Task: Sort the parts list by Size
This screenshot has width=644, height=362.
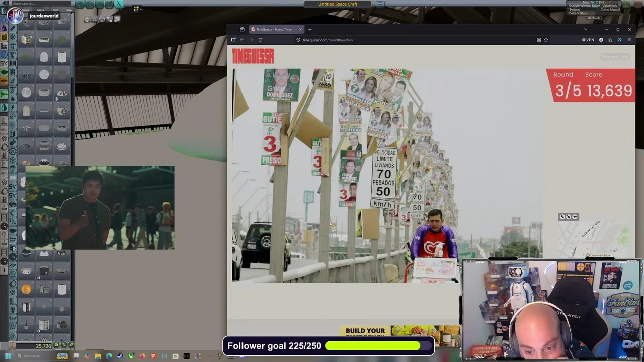Action: 69,10
